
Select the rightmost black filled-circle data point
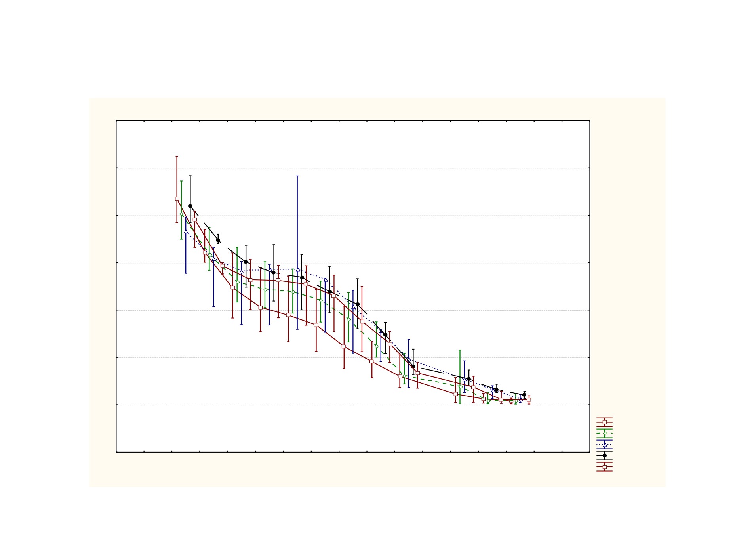pos(524,395)
